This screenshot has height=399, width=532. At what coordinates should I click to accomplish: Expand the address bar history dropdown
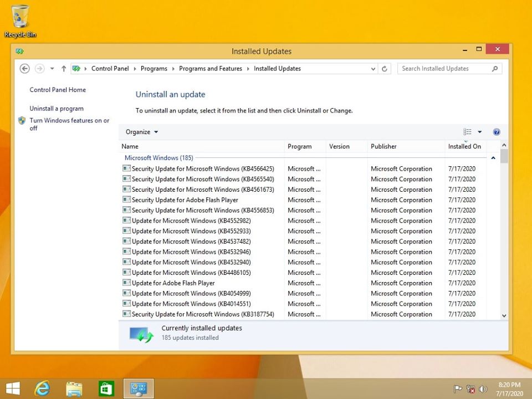tap(373, 69)
